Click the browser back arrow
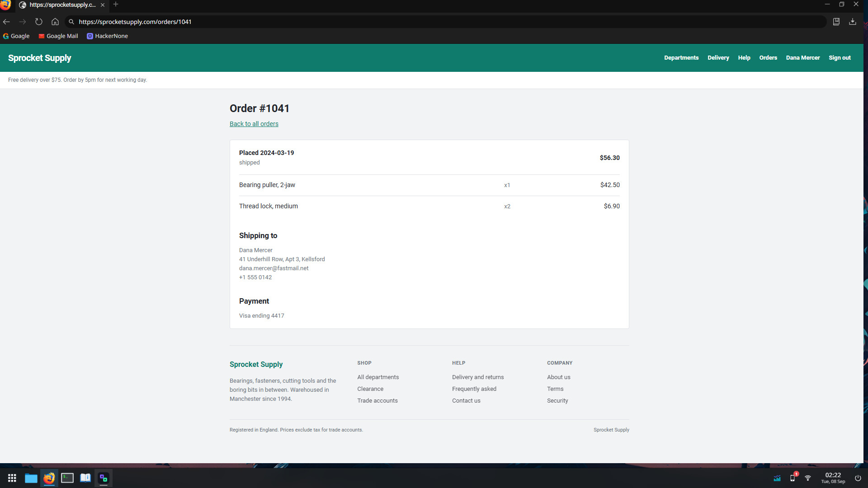The width and height of the screenshot is (868, 488). pos(6,22)
